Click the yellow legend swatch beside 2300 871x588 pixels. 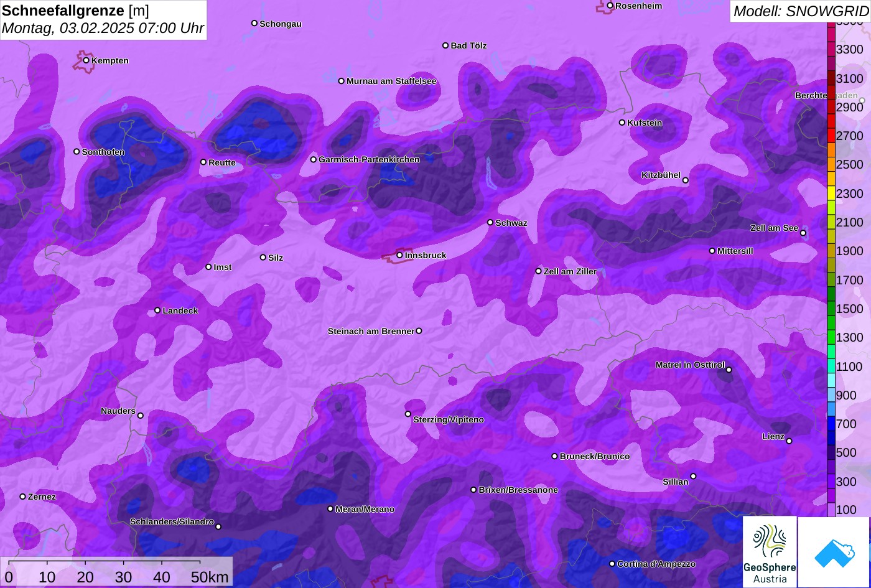tap(831, 193)
